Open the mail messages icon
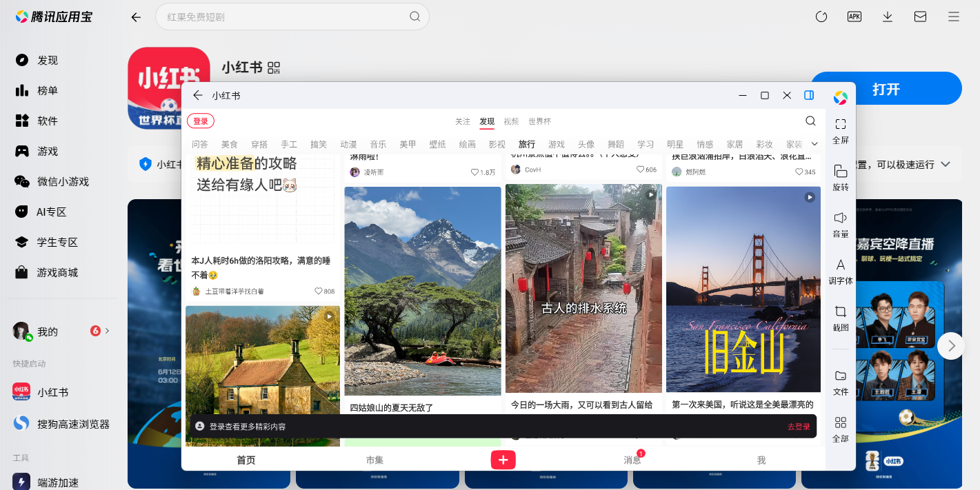The width and height of the screenshot is (980, 490). click(x=921, y=17)
